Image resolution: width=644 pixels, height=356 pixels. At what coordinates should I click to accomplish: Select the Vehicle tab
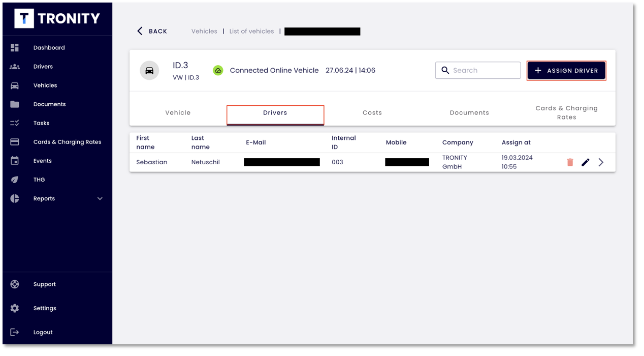tap(178, 113)
